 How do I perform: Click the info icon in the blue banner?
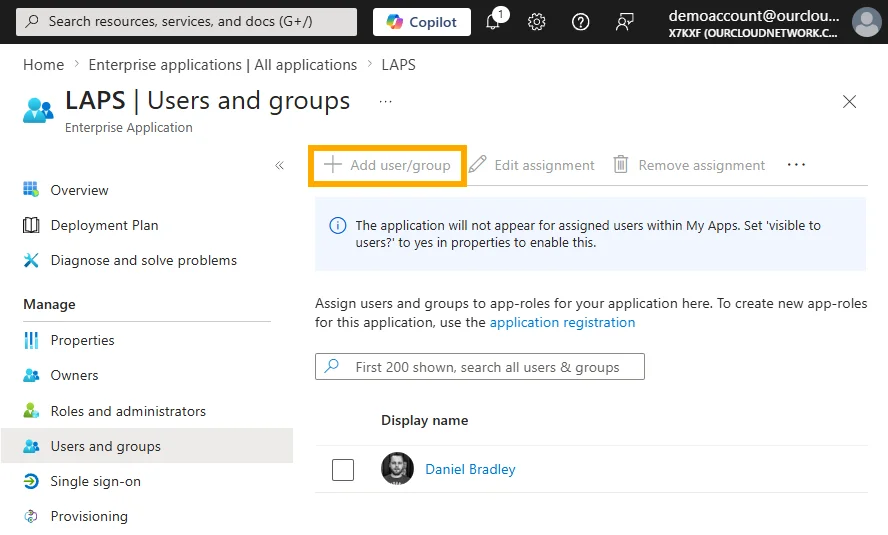tap(338, 226)
